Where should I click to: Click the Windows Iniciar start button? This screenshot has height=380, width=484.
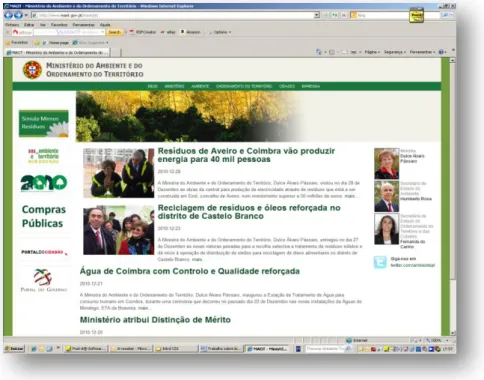pos(14,349)
